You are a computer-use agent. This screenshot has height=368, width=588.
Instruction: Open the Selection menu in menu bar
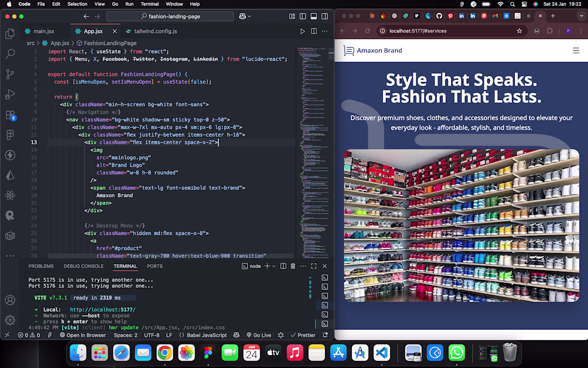77,4
